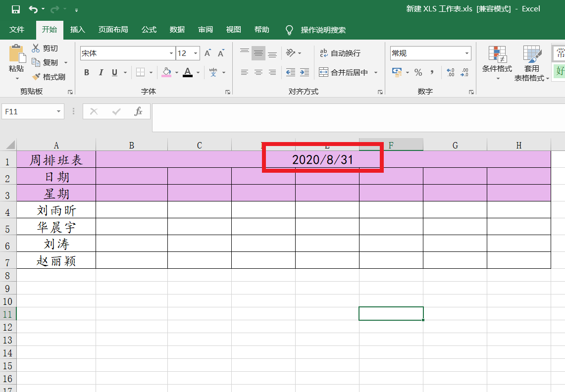Apply percent style
Screen dimensions: 565x392
tap(418, 72)
